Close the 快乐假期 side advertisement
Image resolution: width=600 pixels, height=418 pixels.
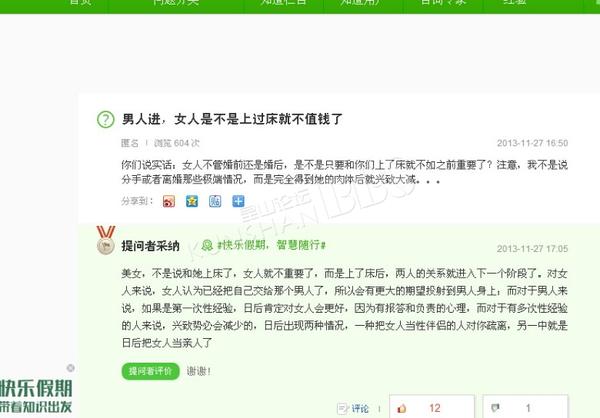tap(71, 368)
